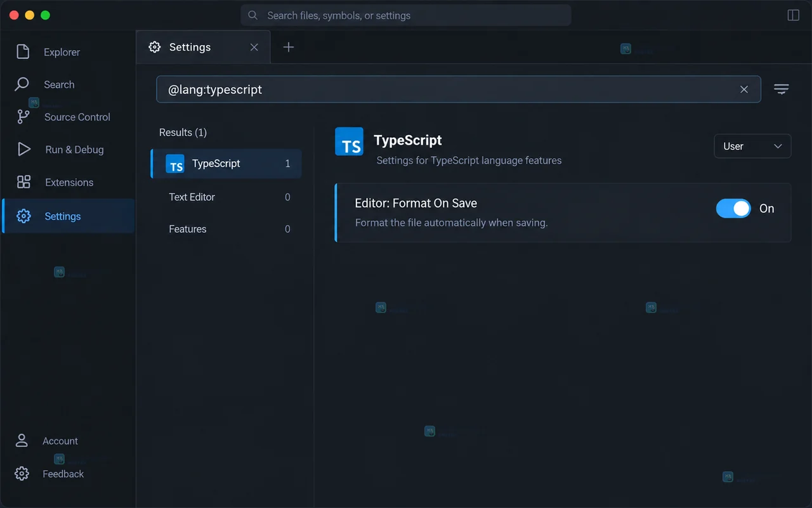Viewport: 812px width, 508px height.
Task: Click the TS icon in results list
Action: (175, 164)
